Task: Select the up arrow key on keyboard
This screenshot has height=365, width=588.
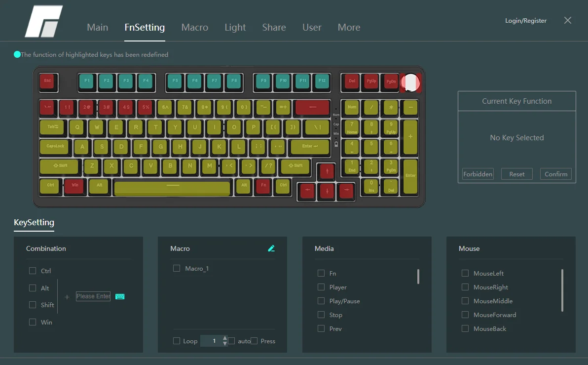Action: [326, 171]
